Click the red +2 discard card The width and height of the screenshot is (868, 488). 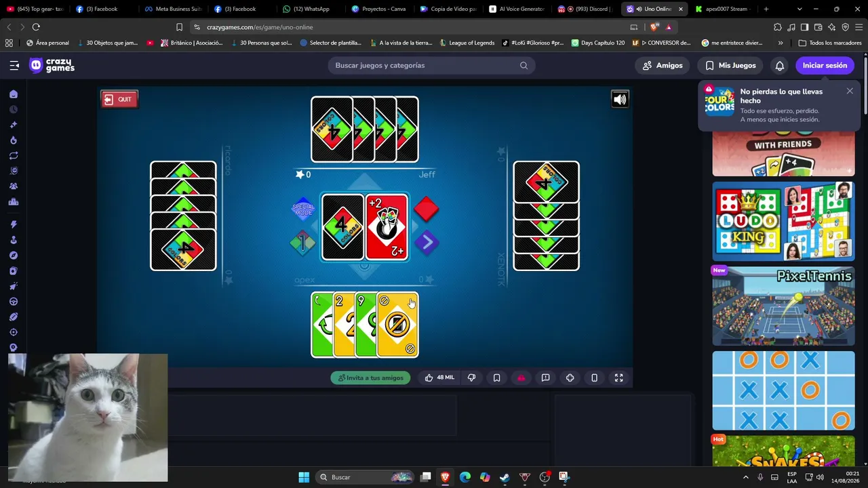click(387, 226)
